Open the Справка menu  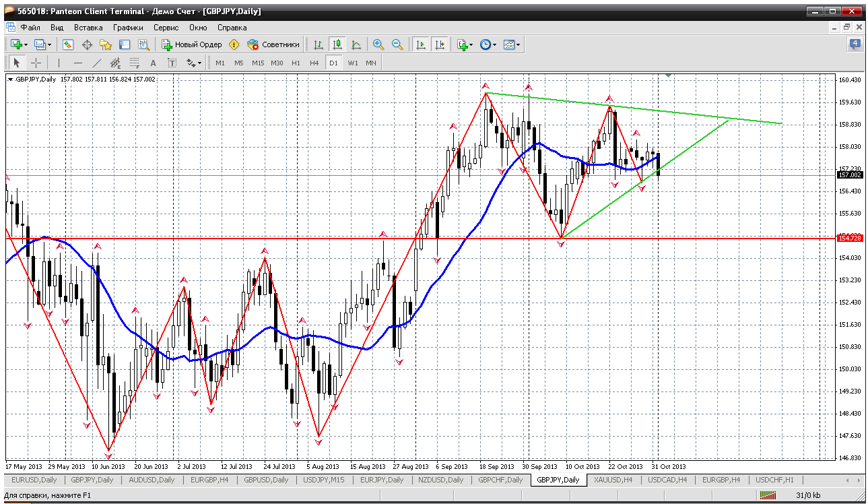232,28
